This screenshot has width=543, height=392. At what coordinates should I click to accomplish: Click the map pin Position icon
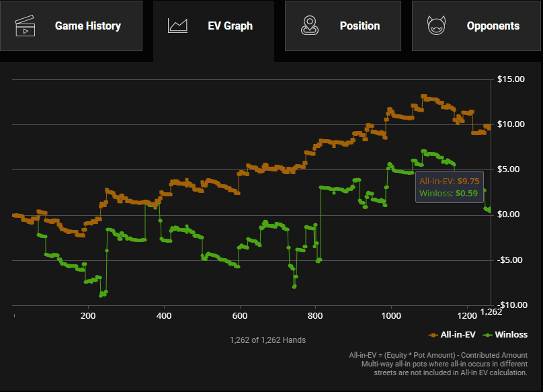coord(310,26)
